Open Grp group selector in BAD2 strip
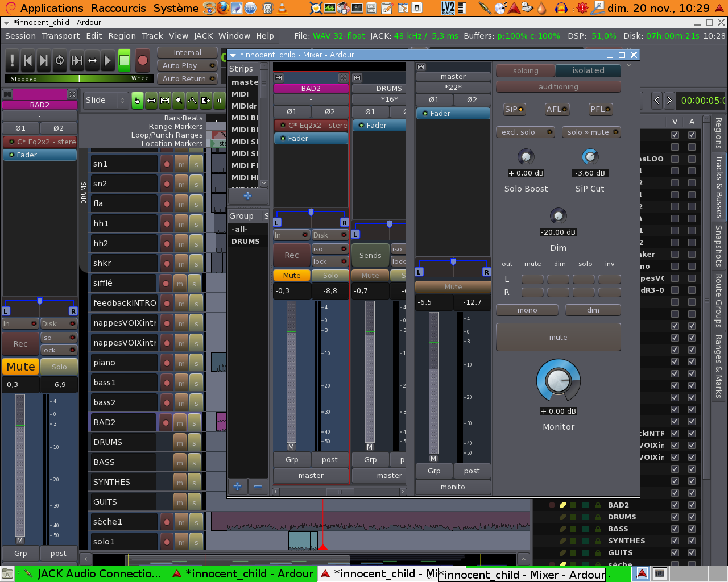728x582 pixels. tap(292, 460)
